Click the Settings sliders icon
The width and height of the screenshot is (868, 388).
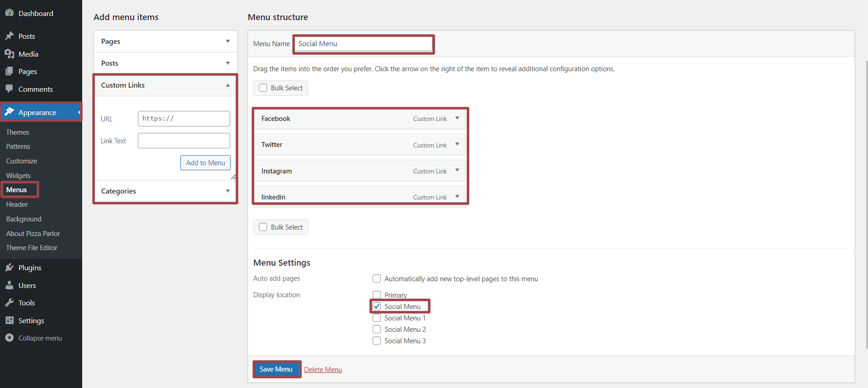(9, 320)
